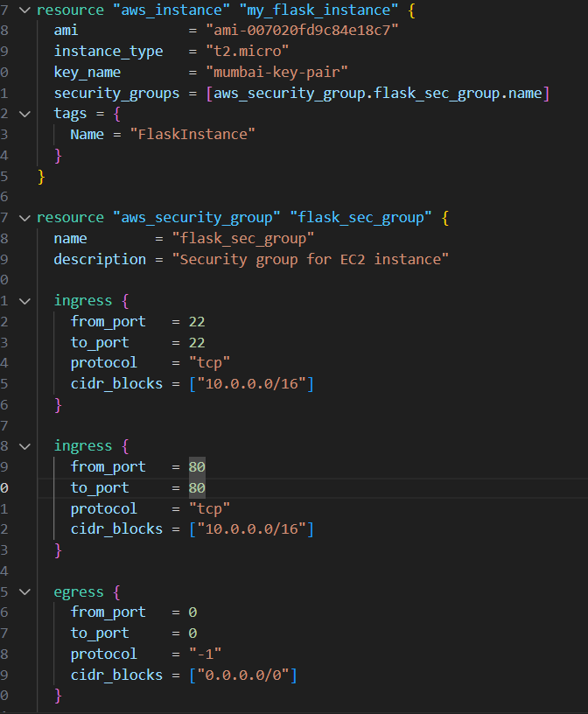Viewport: 588px width, 714px height.
Task: Collapse the aws_instance resource block
Action: point(24,10)
